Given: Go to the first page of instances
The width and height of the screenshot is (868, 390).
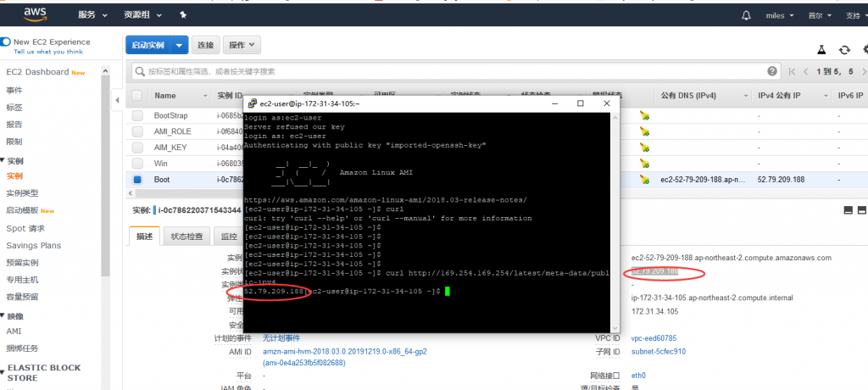Looking at the screenshot, I should pos(793,71).
